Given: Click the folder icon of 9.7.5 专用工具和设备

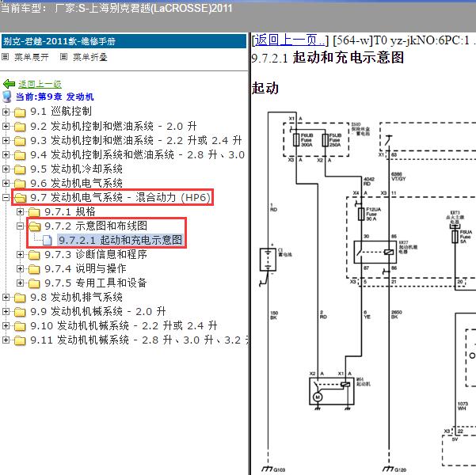Looking at the screenshot, I should pyautogui.click(x=34, y=283).
